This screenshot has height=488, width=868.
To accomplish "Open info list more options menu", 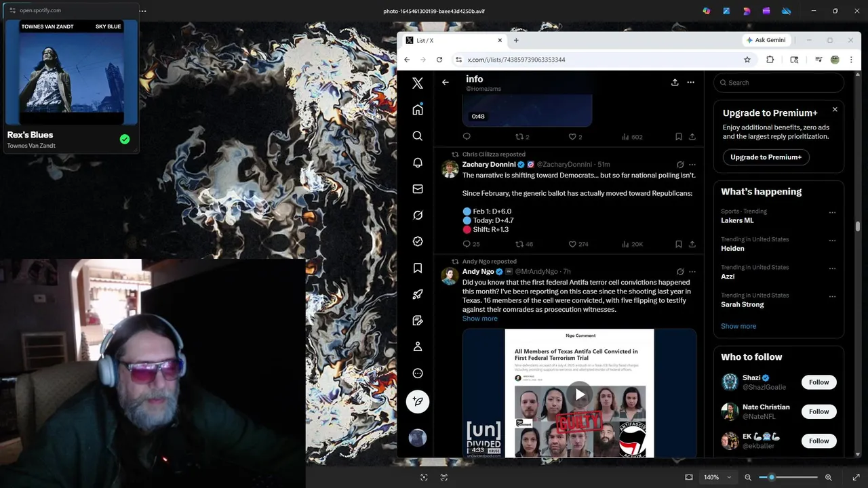I will point(690,82).
